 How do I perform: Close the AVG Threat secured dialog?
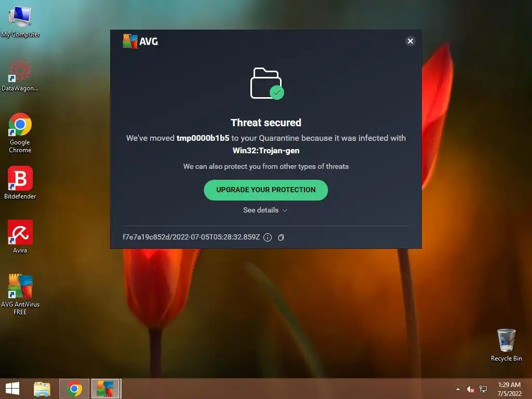[x=410, y=41]
